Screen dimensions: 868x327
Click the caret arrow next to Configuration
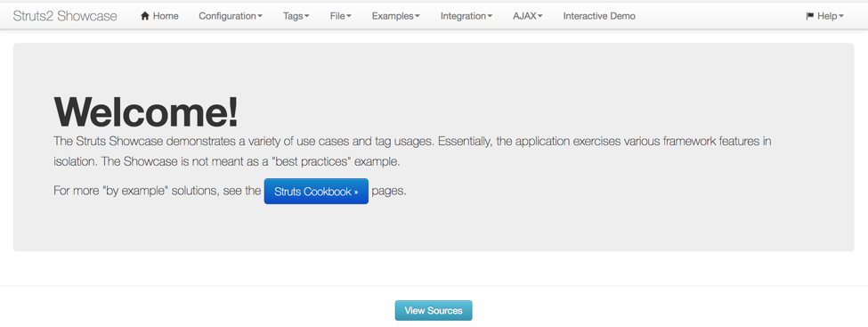260,17
